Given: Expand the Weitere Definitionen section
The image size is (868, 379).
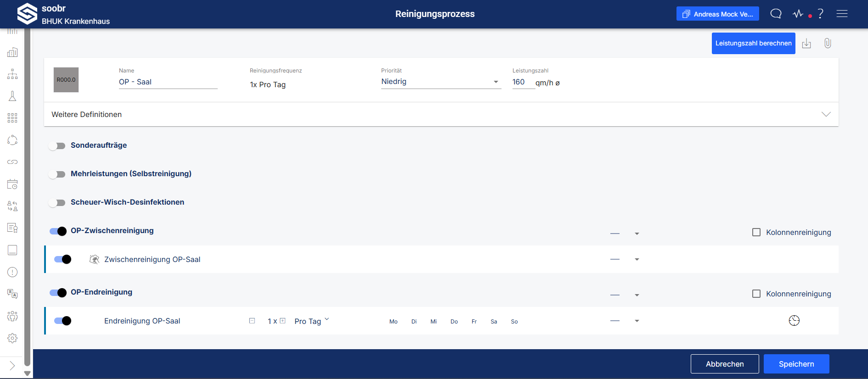Looking at the screenshot, I should (441, 114).
